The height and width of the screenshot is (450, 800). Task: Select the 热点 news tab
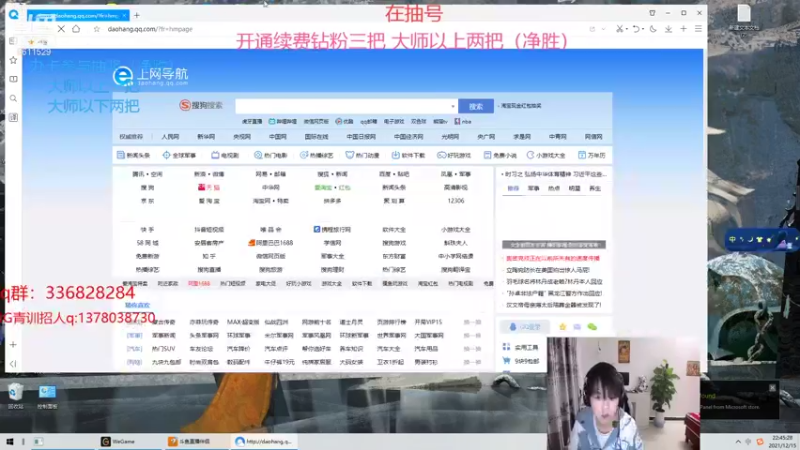click(554, 189)
